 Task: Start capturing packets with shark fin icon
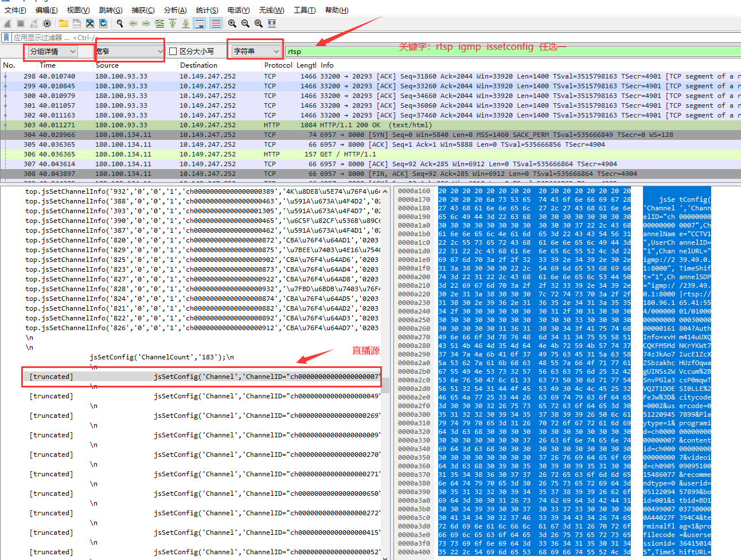tap(7, 24)
